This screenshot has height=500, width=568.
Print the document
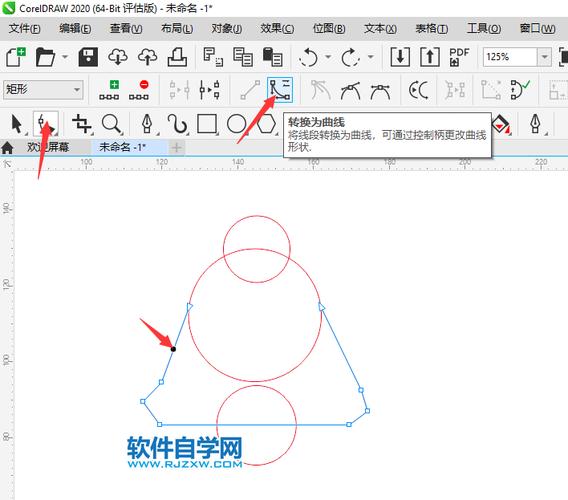[x=177, y=57]
